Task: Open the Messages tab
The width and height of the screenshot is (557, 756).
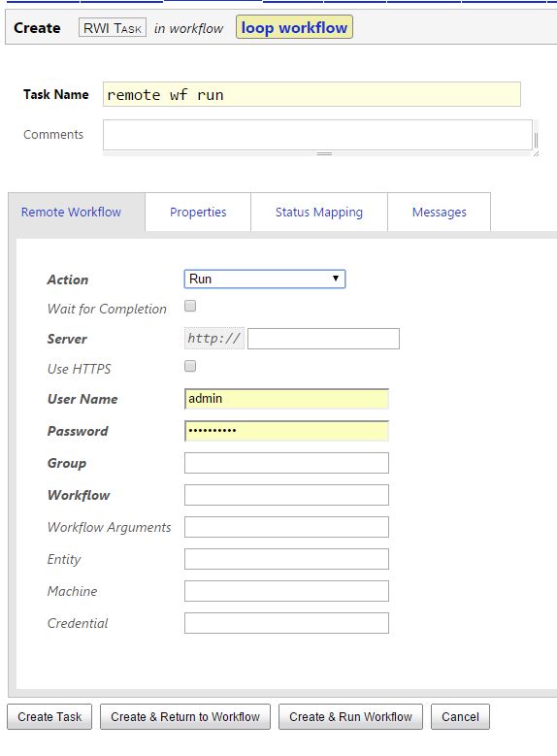Action: tap(439, 213)
